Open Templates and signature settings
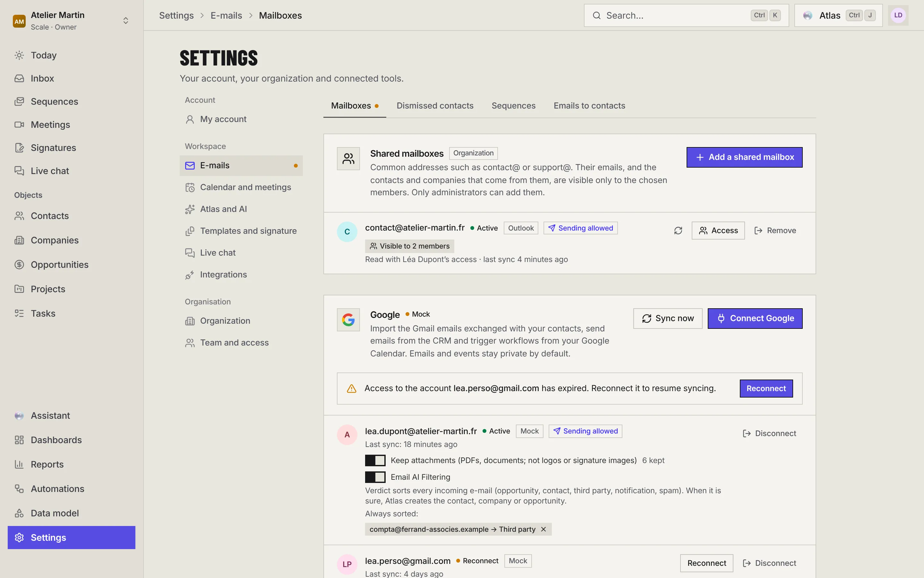 coord(241,231)
